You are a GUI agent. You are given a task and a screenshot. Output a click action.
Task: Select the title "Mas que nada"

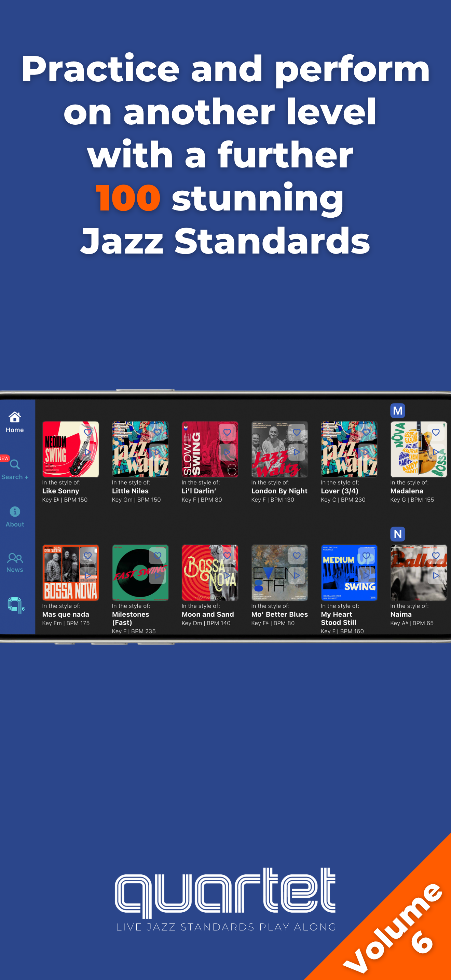point(65,614)
